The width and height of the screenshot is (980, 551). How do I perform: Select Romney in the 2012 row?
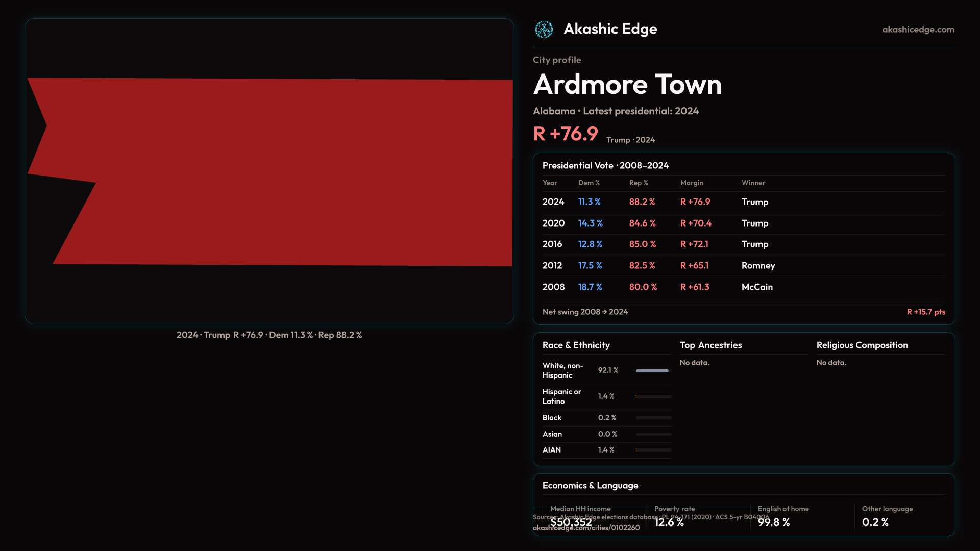(758, 266)
